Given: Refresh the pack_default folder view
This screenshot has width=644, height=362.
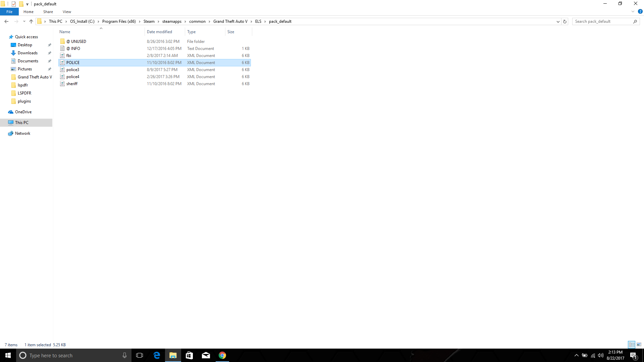Looking at the screenshot, I should [565, 21].
